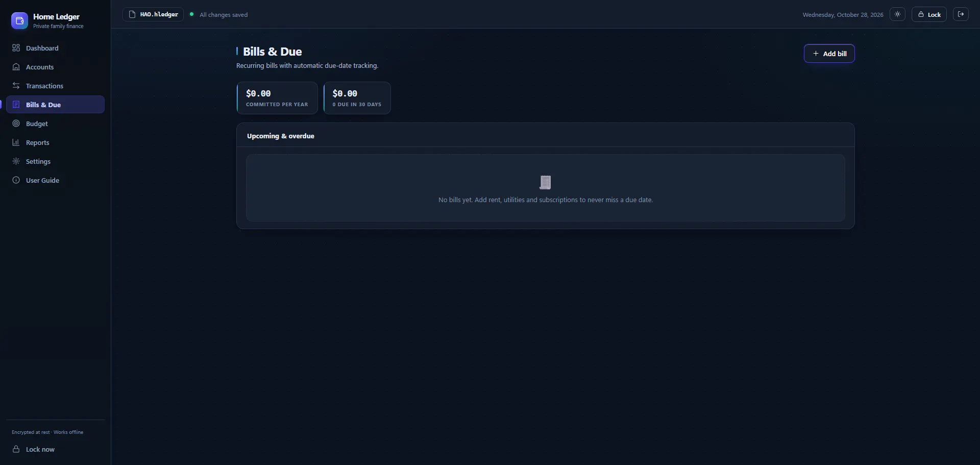Click the Bills & Due receipt icon
The width and height of the screenshot is (980, 465).
coord(16,105)
